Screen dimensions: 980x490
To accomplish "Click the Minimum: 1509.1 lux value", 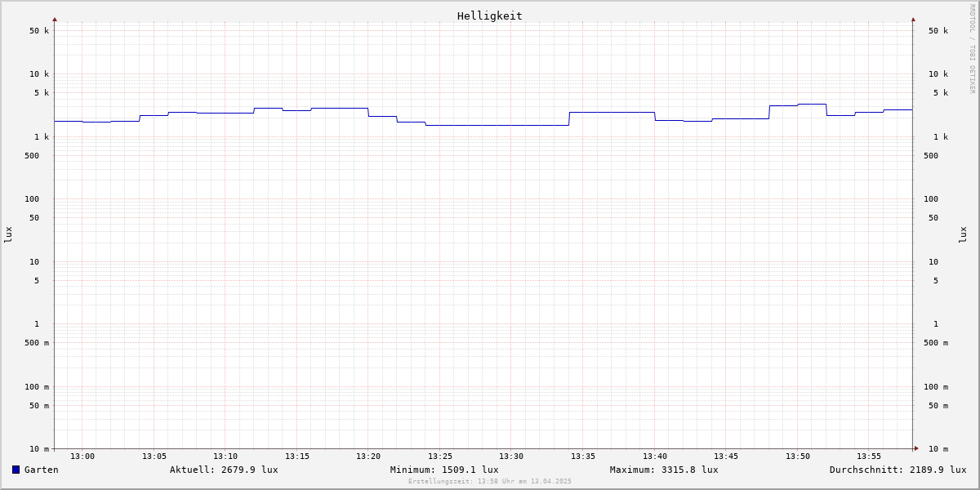I will [444, 470].
